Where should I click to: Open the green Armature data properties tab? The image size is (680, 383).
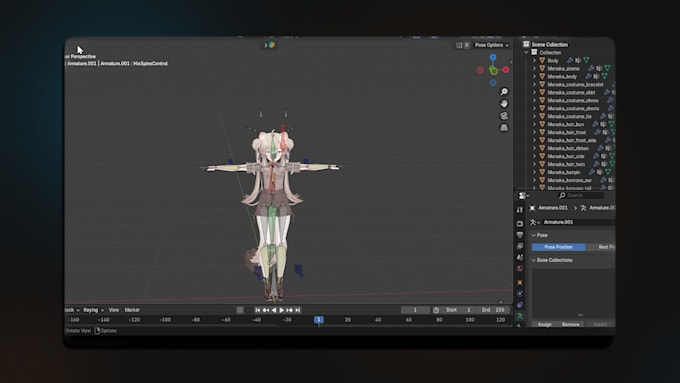(x=520, y=316)
